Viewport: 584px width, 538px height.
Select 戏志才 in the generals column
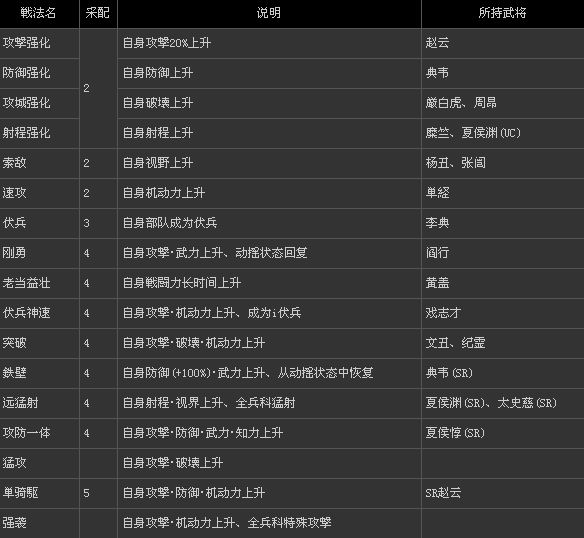pyautogui.click(x=443, y=313)
